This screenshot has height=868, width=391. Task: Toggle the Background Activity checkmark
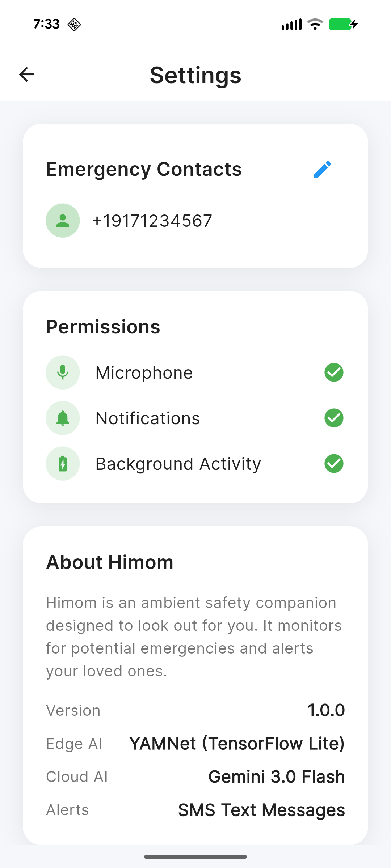pos(334,464)
